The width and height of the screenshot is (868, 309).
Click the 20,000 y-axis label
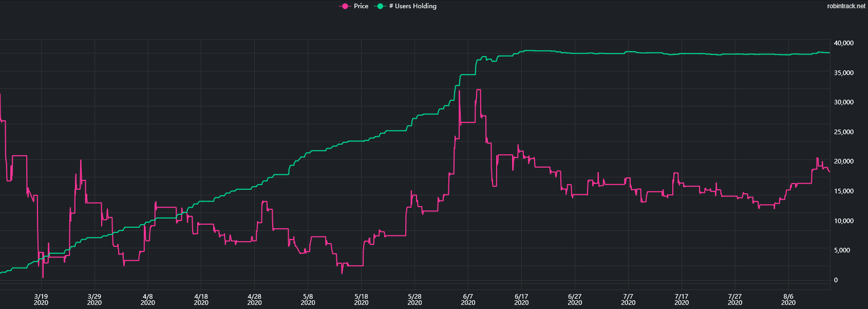tap(843, 161)
